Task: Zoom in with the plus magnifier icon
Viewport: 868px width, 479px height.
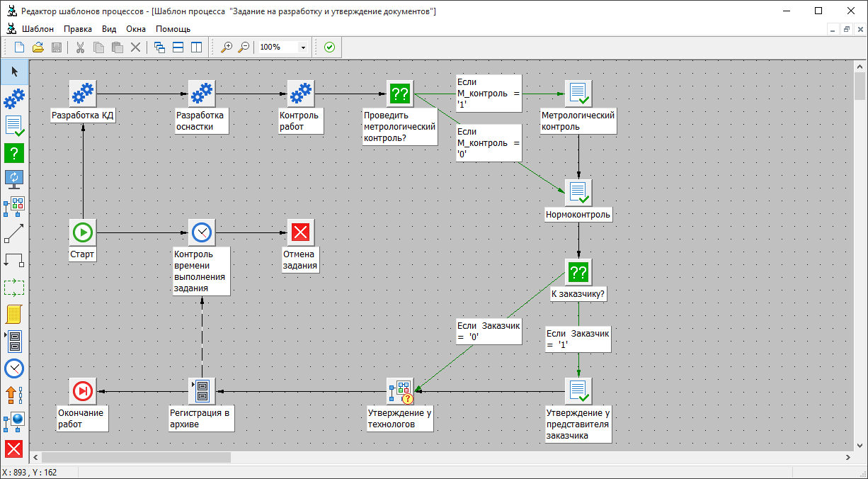Action: (x=227, y=47)
